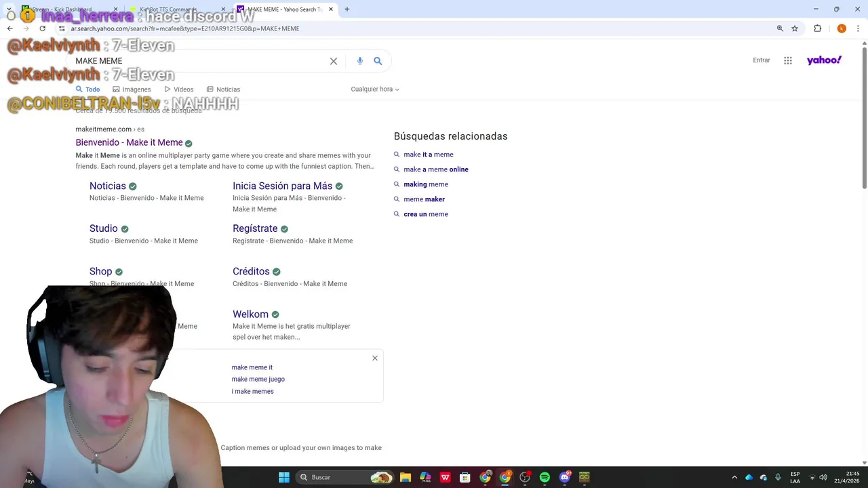Search related term make a meme online

(x=436, y=169)
